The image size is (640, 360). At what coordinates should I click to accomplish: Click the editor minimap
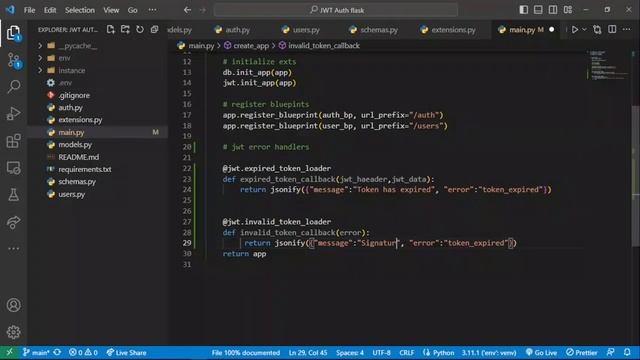608,65
